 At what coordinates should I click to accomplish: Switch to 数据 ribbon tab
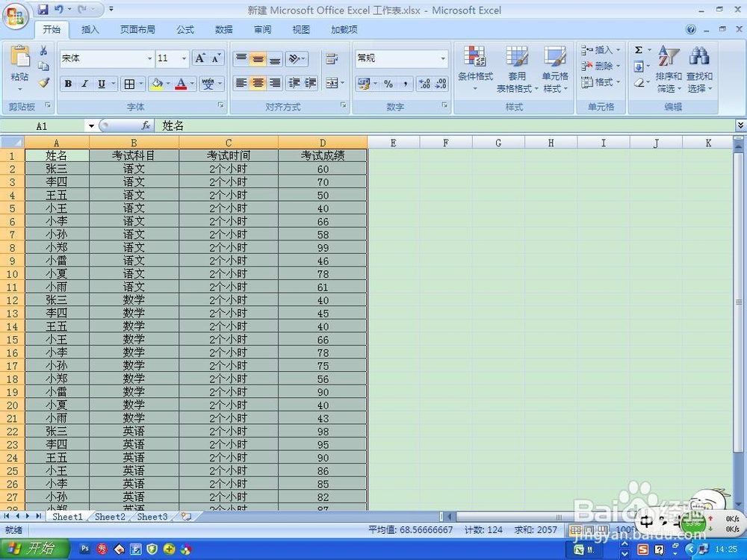point(224,30)
